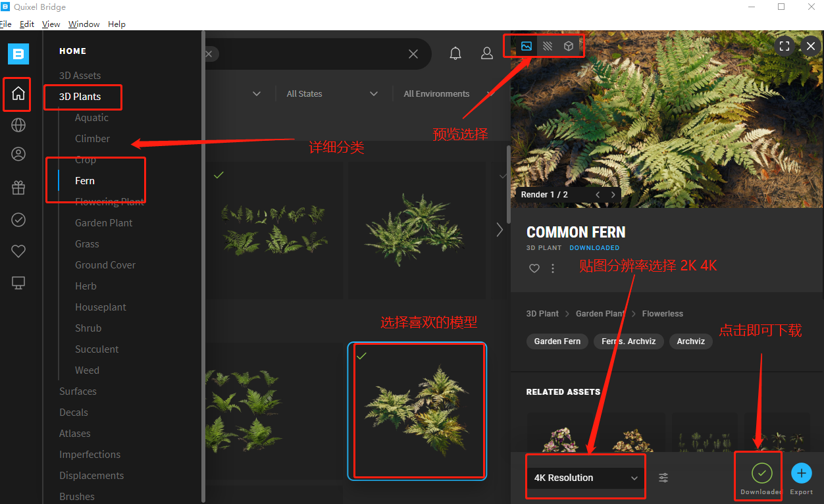
Task: Open the Free gift icon in sidebar
Action: click(x=18, y=188)
